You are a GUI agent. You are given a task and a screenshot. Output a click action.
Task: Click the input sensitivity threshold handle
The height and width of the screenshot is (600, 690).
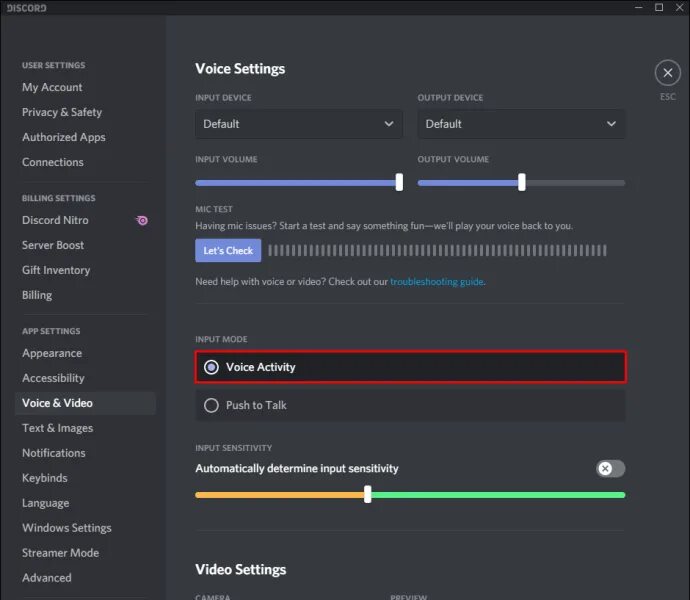click(368, 494)
